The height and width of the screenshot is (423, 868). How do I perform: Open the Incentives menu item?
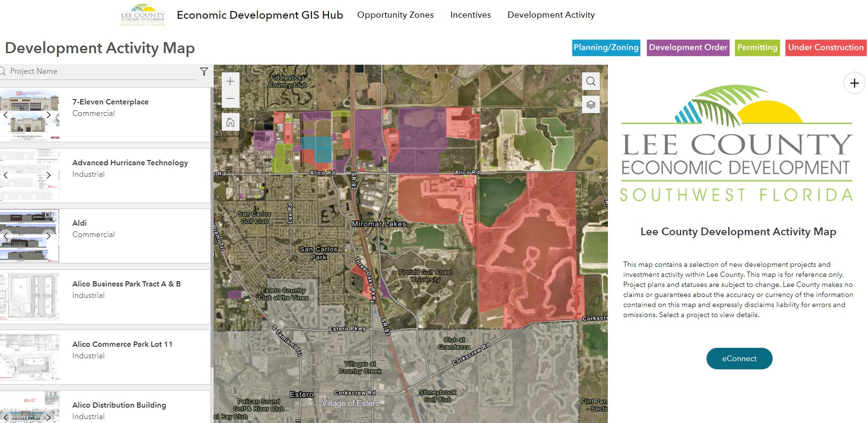point(470,15)
